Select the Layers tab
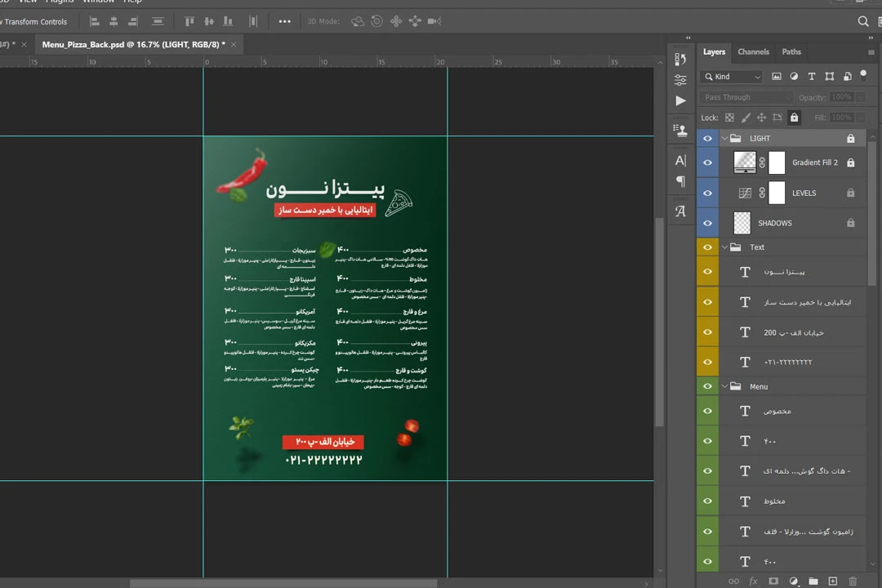Screen dimensions: 882x588 coord(714,51)
